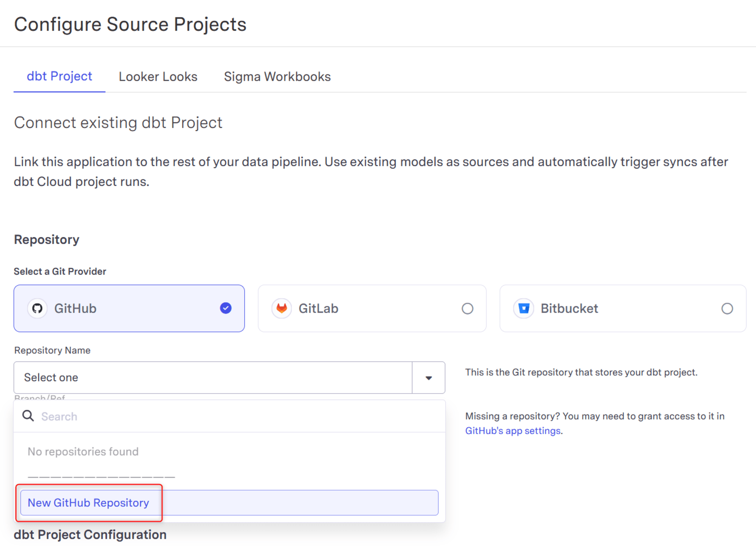The height and width of the screenshot is (551, 756).
Task: Click the 'Select a Git Provider' label
Action: pos(60,271)
